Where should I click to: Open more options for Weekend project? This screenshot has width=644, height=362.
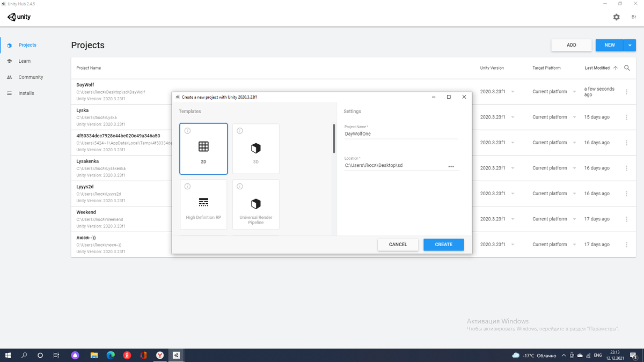[x=626, y=219]
